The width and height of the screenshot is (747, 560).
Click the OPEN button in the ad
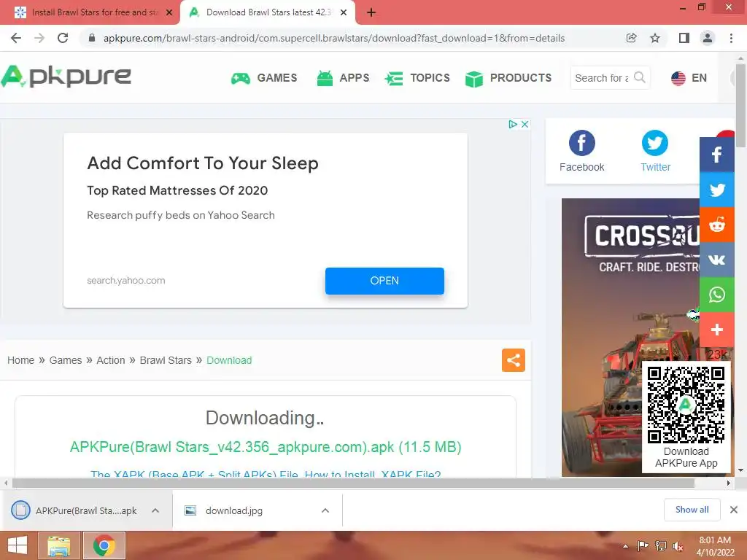384,281
